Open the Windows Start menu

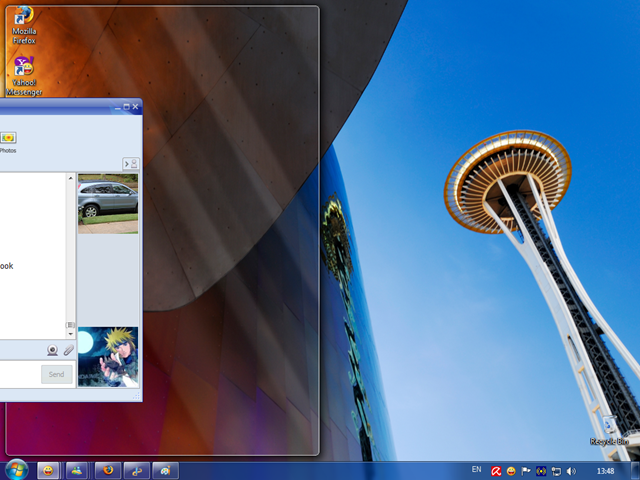pyautogui.click(x=16, y=469)
